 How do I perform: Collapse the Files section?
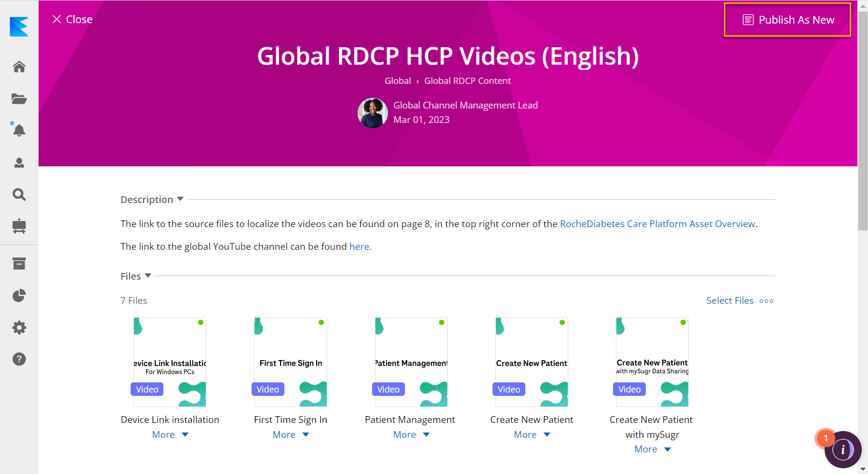pyautogui.click(x=136, y=276)
